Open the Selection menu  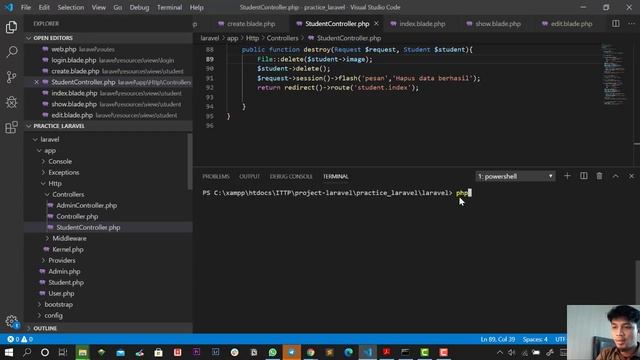[71, 7]
